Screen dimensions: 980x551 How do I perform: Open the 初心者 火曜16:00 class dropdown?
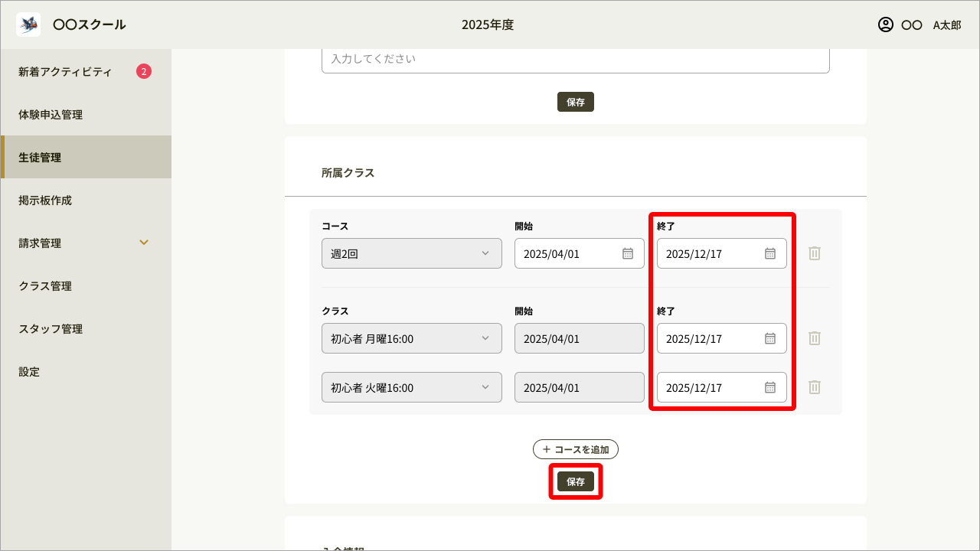[411, 387]
